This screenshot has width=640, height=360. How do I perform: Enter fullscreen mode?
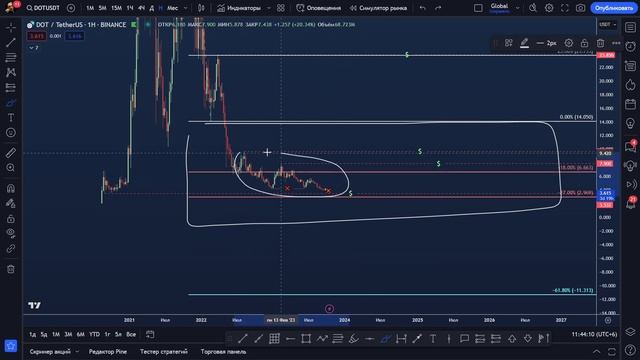click(x=564, y=8)
